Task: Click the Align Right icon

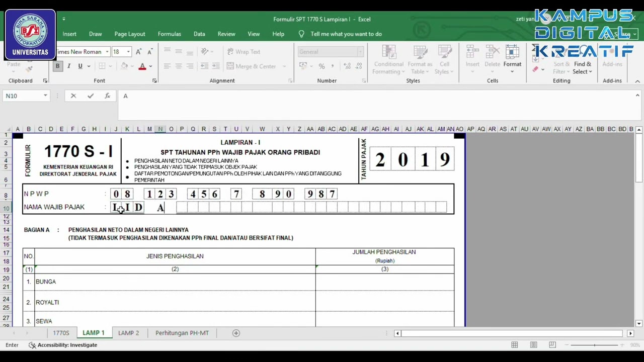Action: point(190,66)
